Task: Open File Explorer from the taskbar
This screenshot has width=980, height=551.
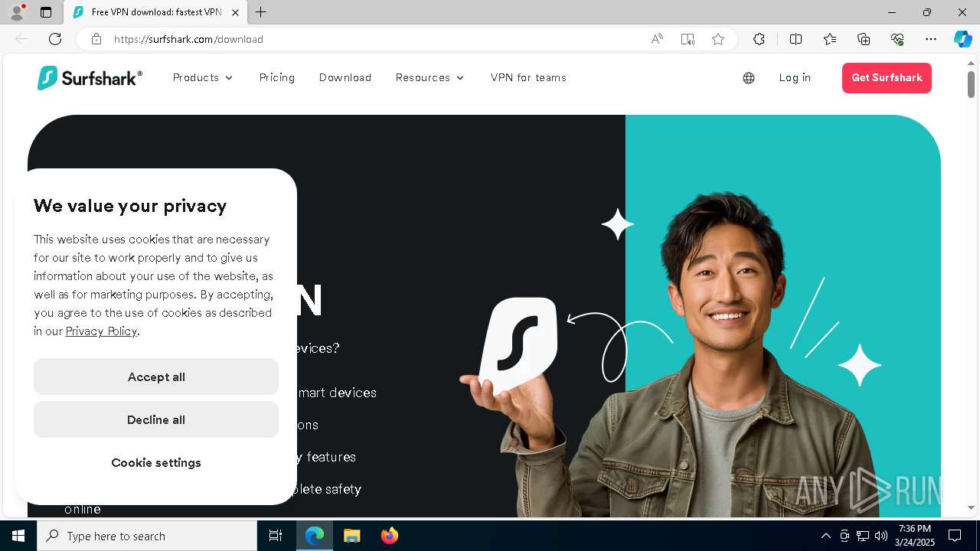Action: [x=352, y=536]
